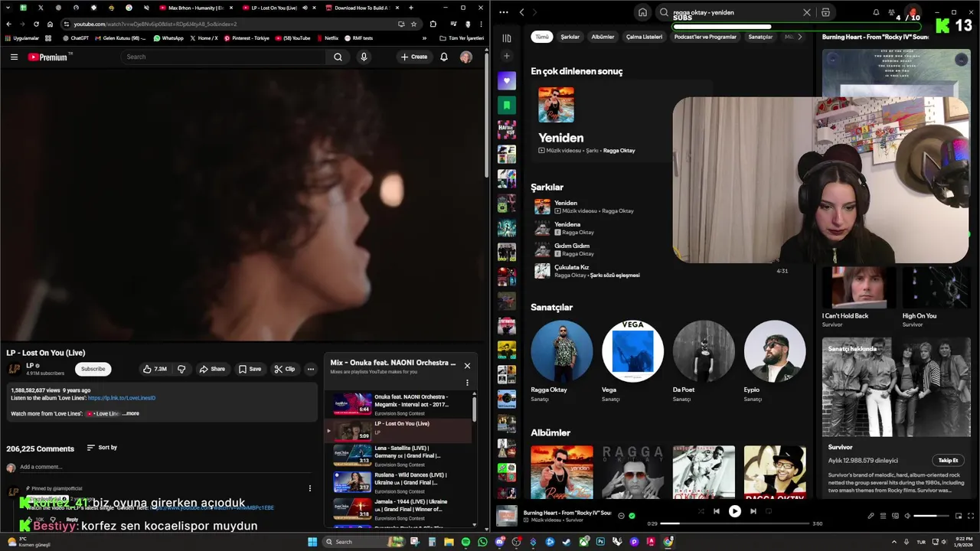This screenshot has height=551, width=980.
Task: Go back in Spotify navigation
Action: point(521,12)
